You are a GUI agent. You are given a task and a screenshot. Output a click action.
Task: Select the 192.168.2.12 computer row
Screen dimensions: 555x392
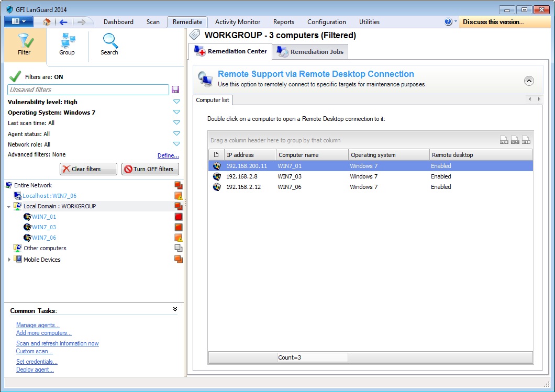tap(371, 187)
